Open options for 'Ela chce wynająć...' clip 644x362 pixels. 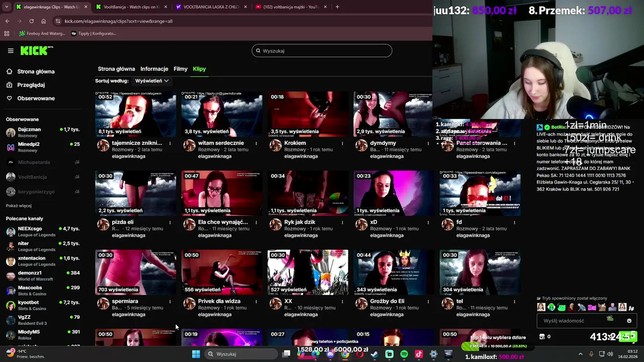click(x=256, y=222)
